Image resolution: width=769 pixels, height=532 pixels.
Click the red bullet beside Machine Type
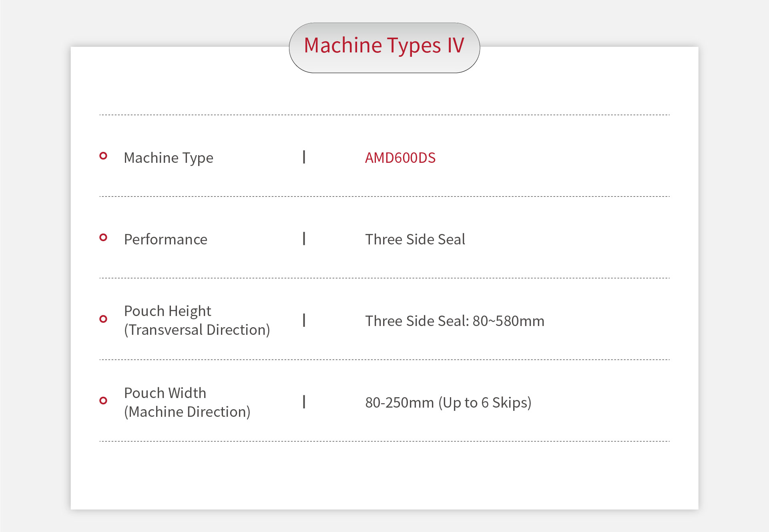click(103, 156)
